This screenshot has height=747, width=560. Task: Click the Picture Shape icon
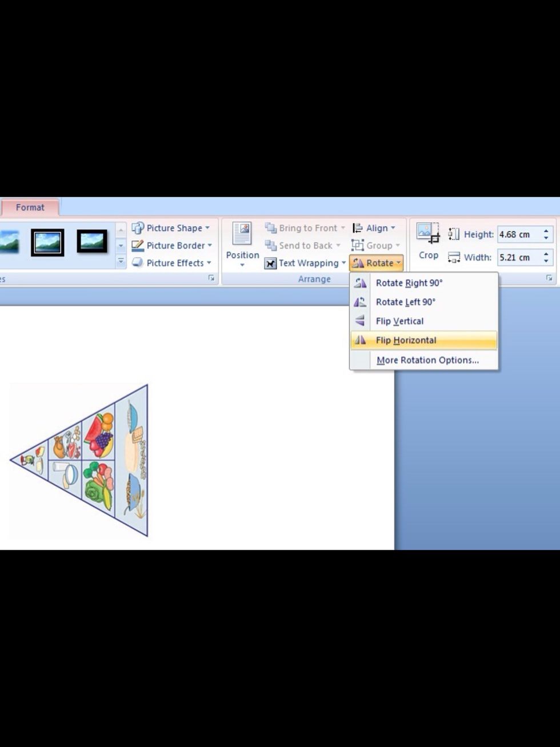point(138,228)
